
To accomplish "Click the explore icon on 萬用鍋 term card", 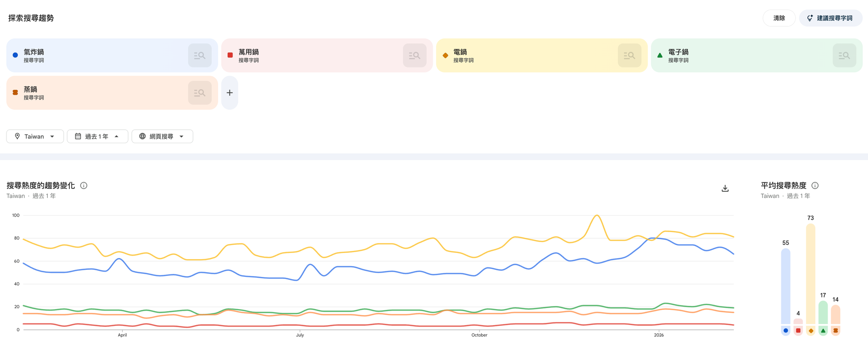I will pos(414,55).
